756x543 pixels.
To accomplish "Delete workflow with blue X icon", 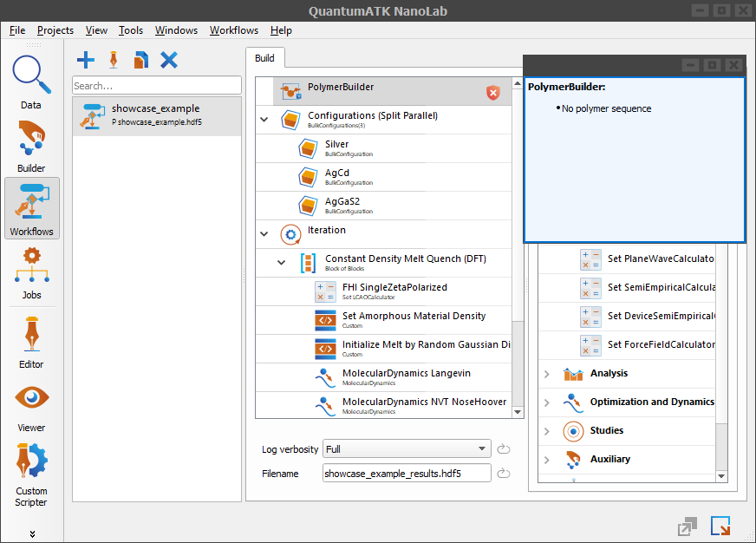I will pos(169,60).
